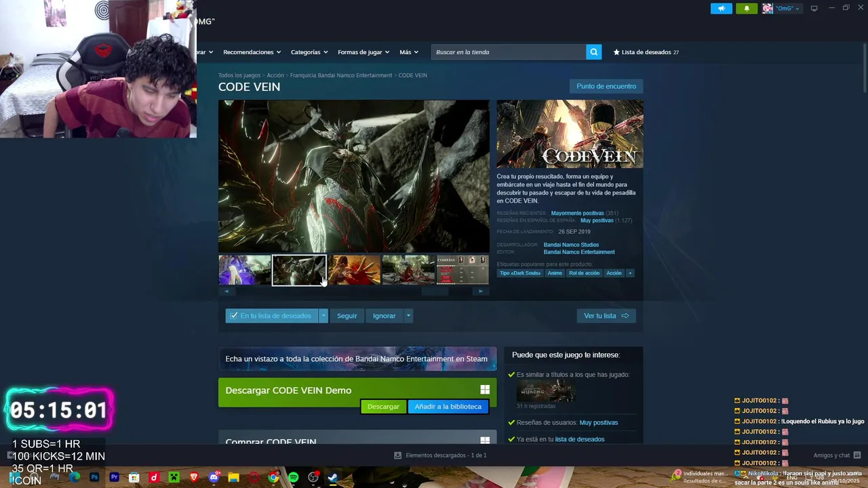Open File Explorer from the taskbar
The height and width of the screenshot is (488, 868).
[x=233, y=477]
